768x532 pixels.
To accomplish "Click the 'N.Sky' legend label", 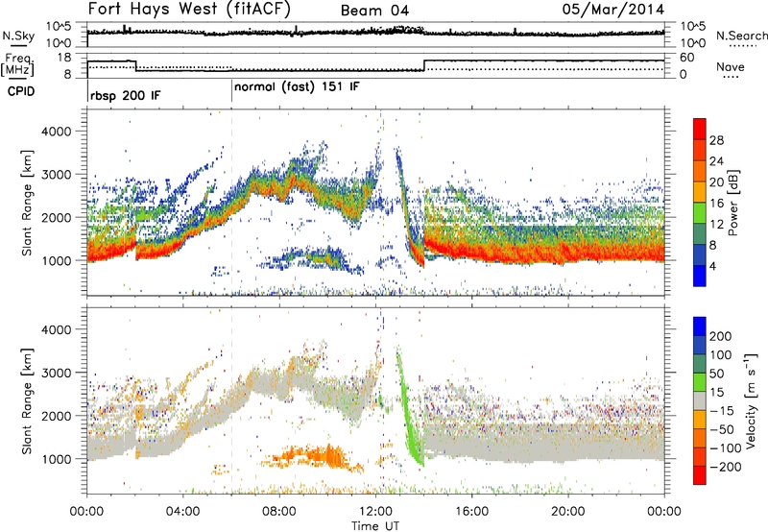I will 18,36.
